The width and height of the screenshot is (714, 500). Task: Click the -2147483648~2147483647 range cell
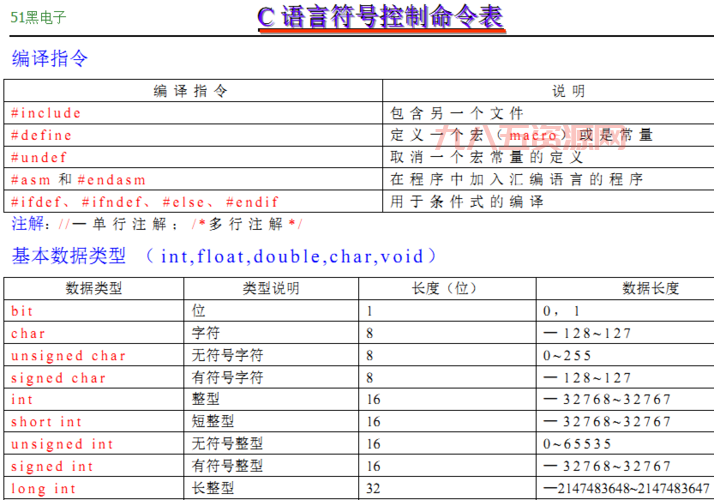point(626,489)
